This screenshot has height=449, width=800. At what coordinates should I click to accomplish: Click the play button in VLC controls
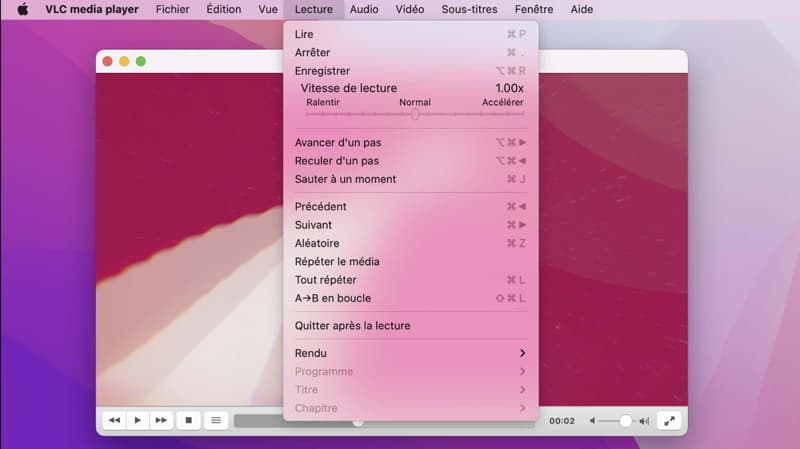(138, 420)
